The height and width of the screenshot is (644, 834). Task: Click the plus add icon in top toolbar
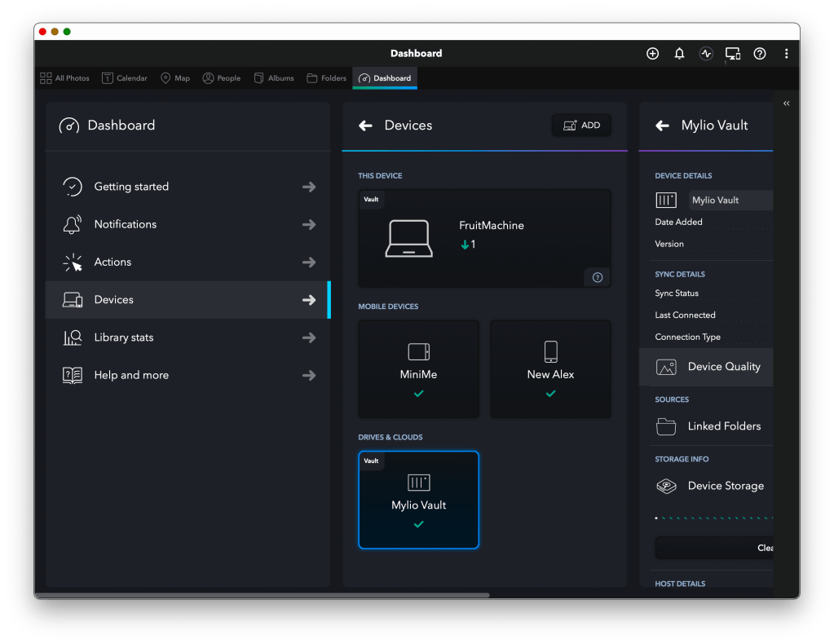tap(652, 54)
